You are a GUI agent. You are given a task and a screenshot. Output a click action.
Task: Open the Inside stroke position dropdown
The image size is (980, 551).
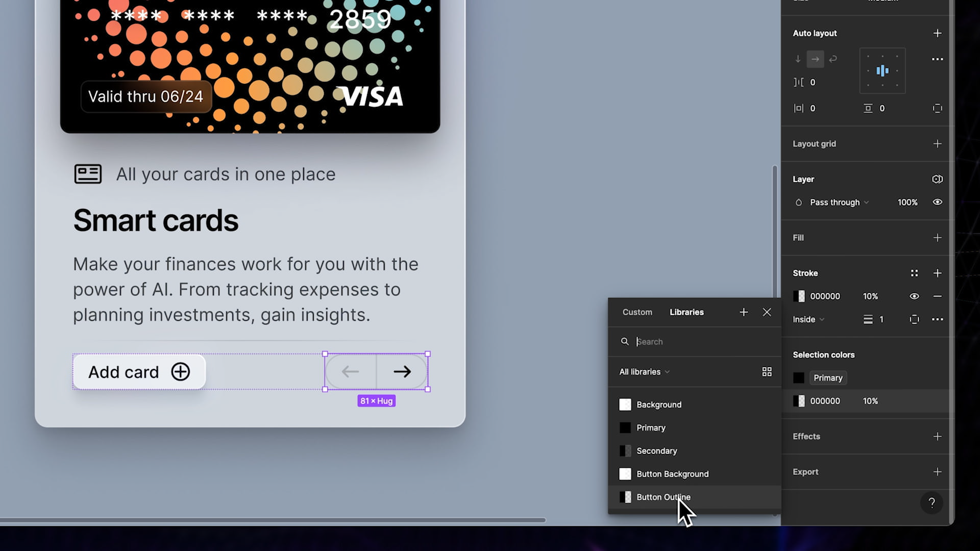click(x=806, y=319)
